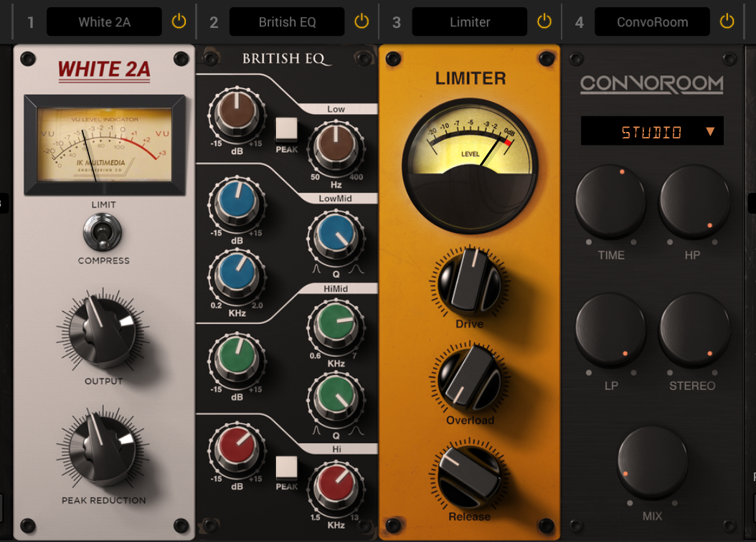
Task: Click the LowMid dB gain knob
Action: coord(237,202)
